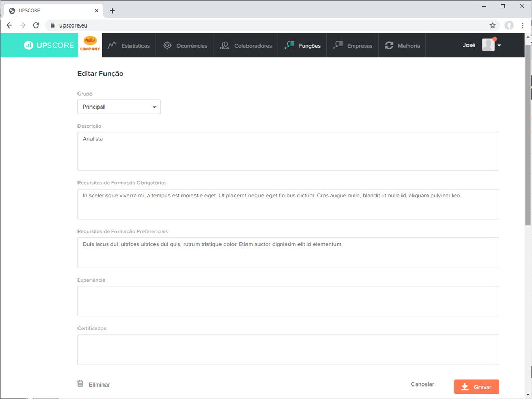Click into the Experiência text area

pos(288,301)
